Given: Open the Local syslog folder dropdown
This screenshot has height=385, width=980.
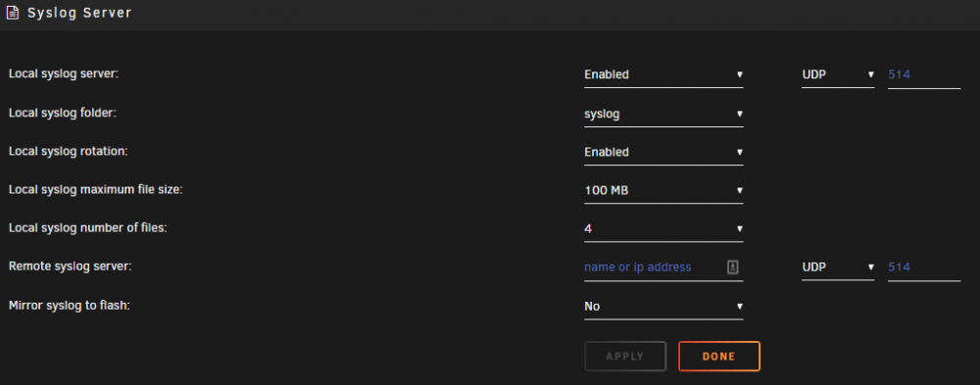Looking at the screenshot, I should (x=663, y=114).
